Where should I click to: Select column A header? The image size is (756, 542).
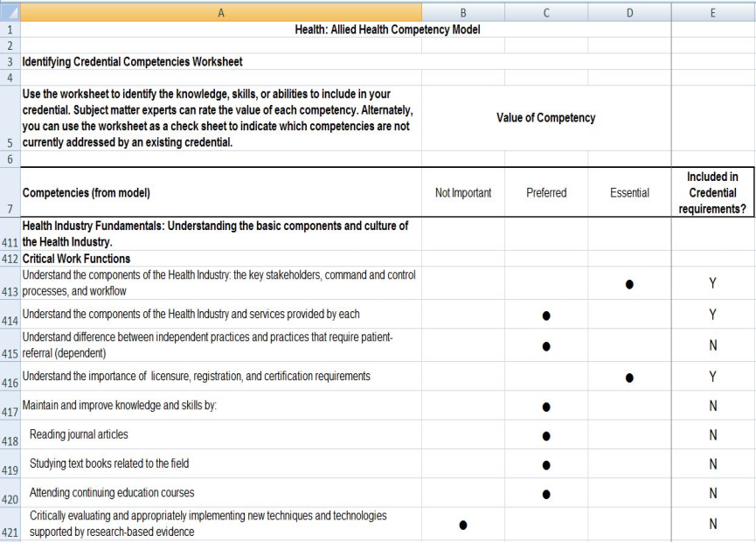(x=218, y=13)
